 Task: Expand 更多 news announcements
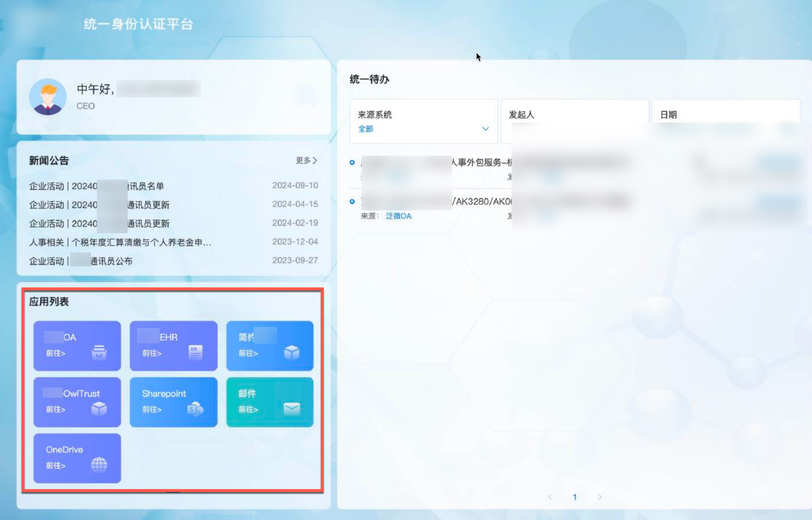coord(306,160)
